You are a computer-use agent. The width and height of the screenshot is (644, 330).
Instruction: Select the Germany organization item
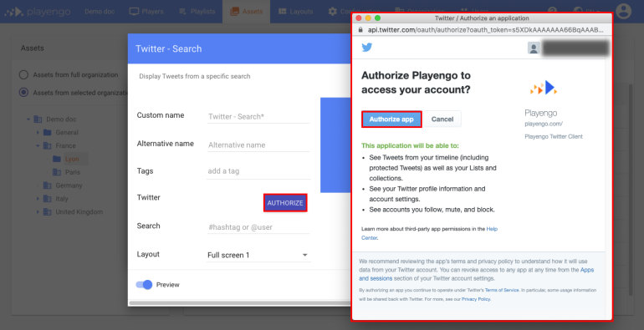[69, 185]
